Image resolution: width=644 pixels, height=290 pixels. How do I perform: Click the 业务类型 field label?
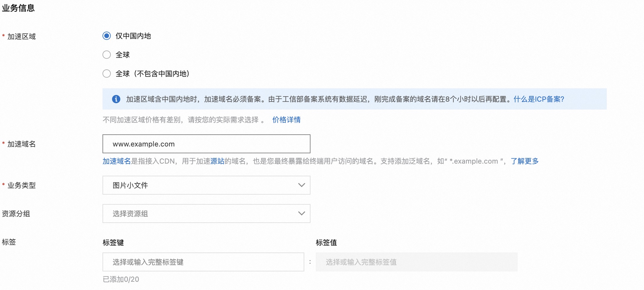21,185
